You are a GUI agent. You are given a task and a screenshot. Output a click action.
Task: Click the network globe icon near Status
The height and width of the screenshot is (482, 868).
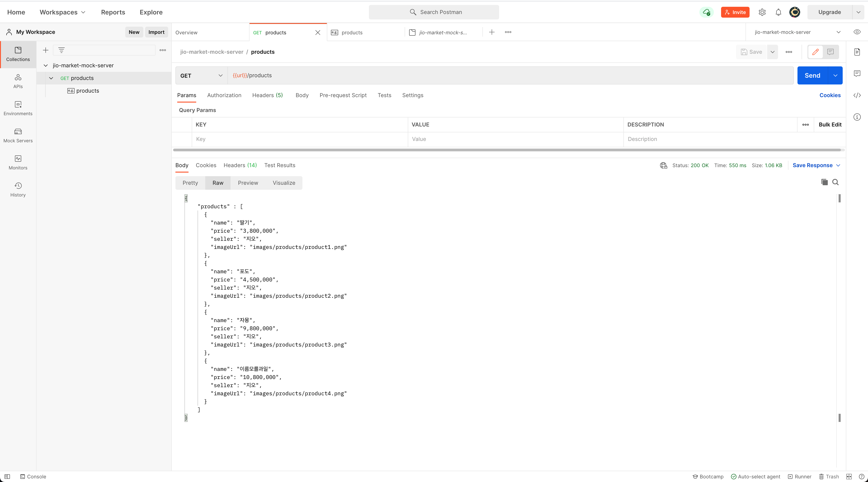tap(663, 165)
